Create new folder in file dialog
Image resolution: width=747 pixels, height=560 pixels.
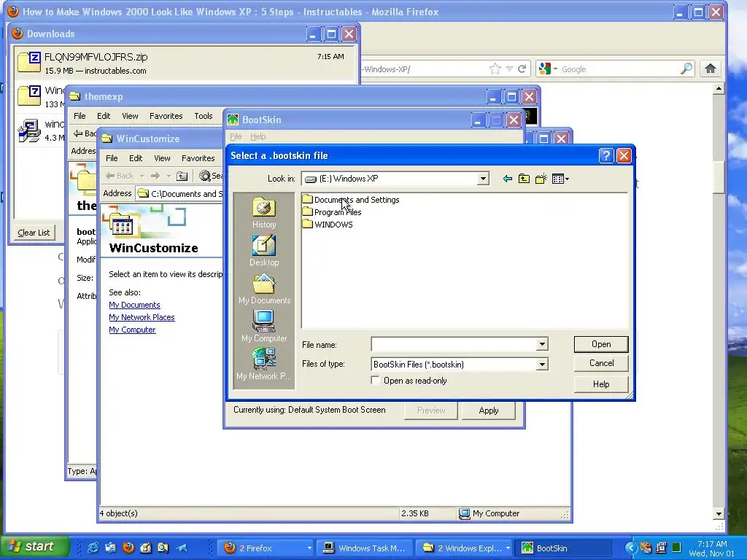click(541, 179)
